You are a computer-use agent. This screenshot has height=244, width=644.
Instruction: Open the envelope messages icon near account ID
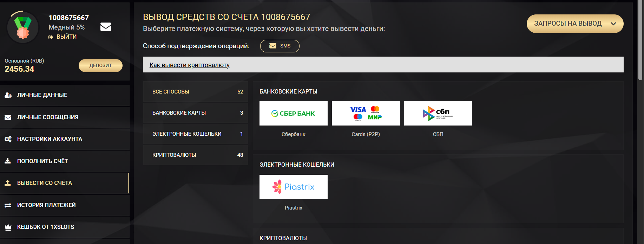[105, 27]
